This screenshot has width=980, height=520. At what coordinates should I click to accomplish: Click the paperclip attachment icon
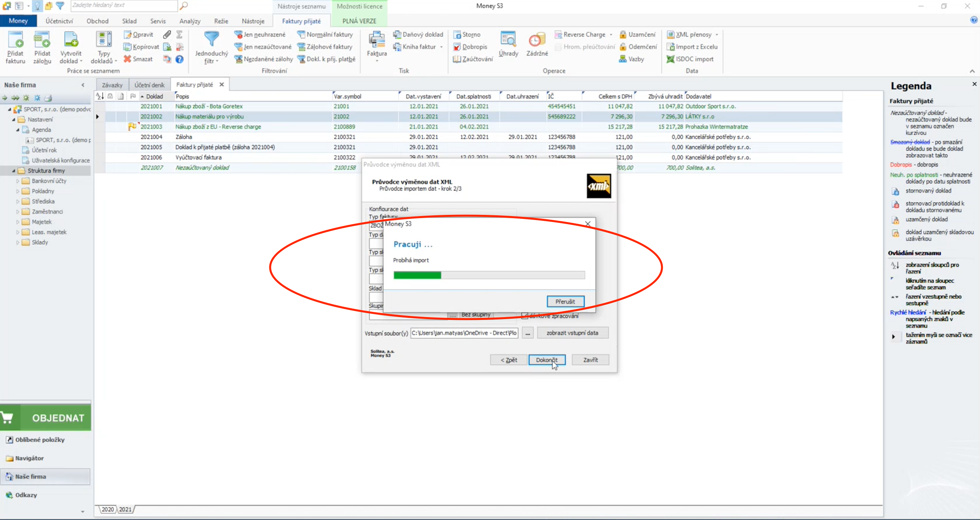point(167,35)
